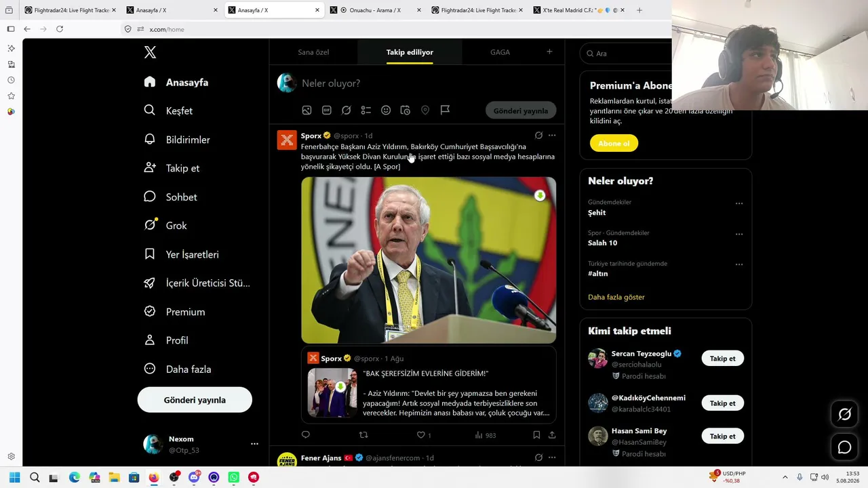Open floating Grok button
The height and width of the screenshot is (488, 868).
(x=844, y=414)
